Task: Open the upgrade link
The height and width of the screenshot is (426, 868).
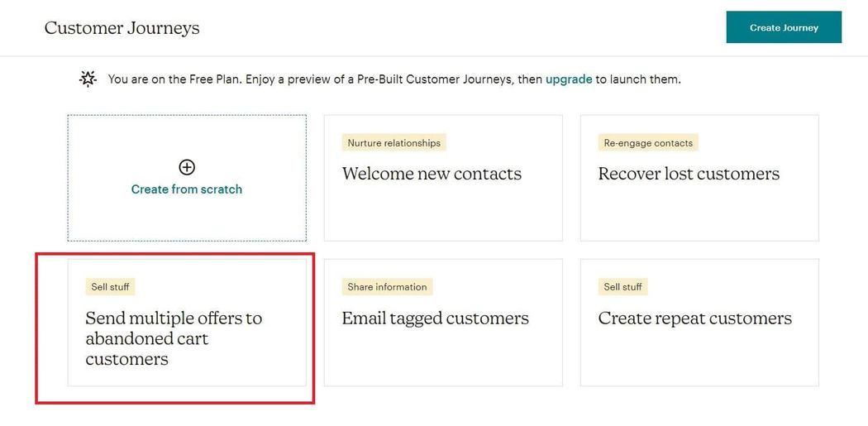Action: (x=569, y=79)
